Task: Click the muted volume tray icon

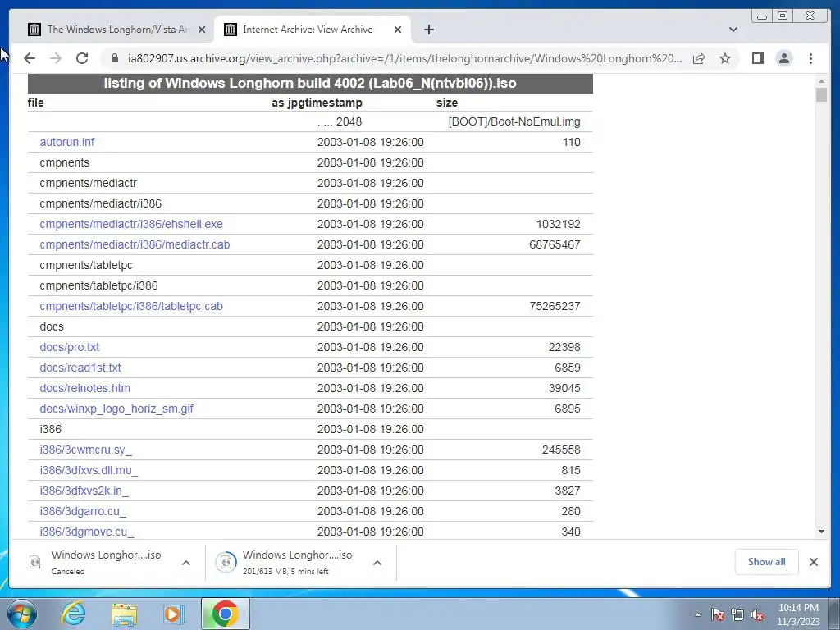Action: (757, 614)
